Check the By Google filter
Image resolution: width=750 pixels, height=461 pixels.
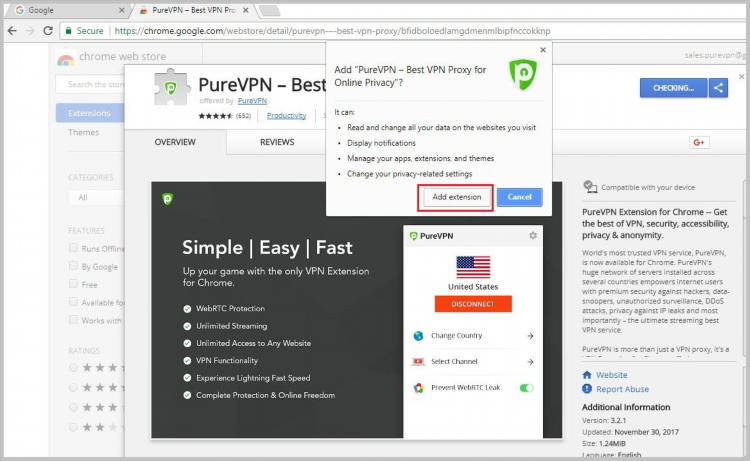point(73,265)
